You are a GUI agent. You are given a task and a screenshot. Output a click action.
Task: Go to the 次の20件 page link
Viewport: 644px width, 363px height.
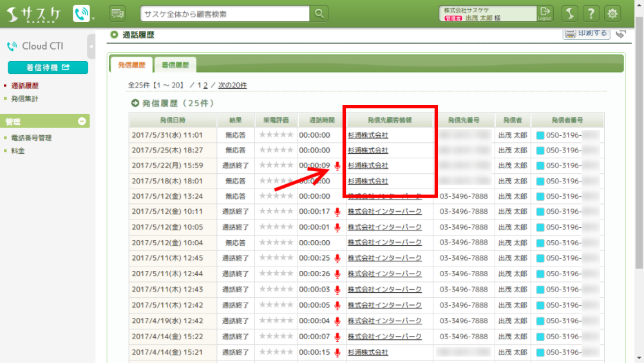pyautogui.click(x=232, y=86)
